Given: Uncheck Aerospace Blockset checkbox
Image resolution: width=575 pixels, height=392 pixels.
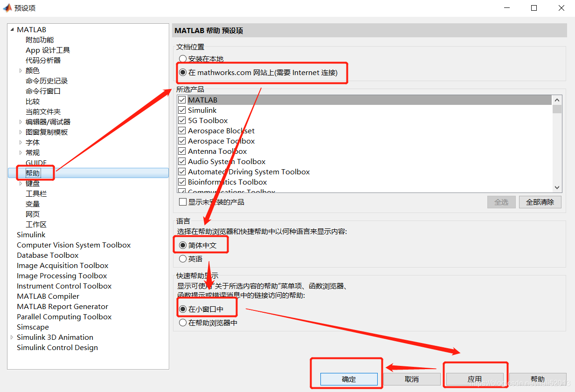Looking at the screenshot, I should [x=182, y=131].
